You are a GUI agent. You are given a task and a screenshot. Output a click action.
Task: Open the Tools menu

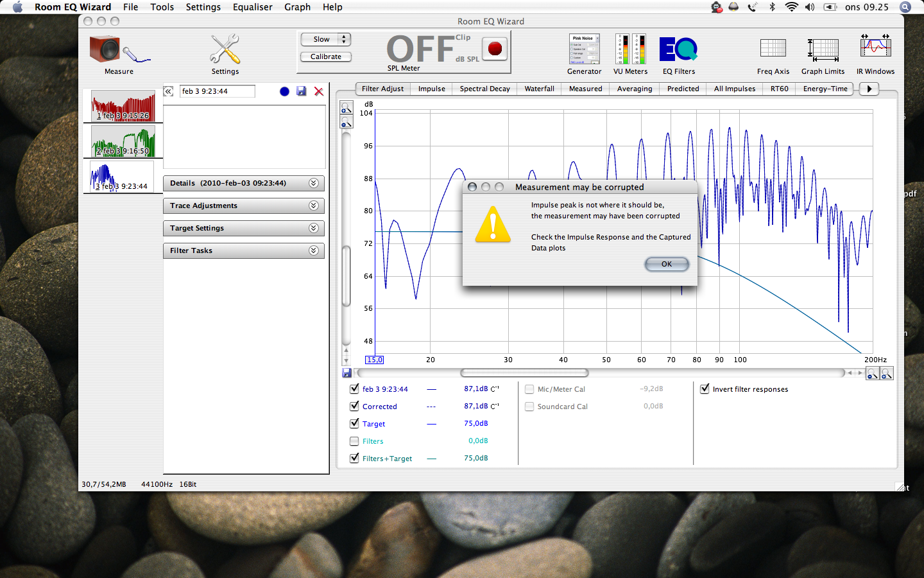162,7
